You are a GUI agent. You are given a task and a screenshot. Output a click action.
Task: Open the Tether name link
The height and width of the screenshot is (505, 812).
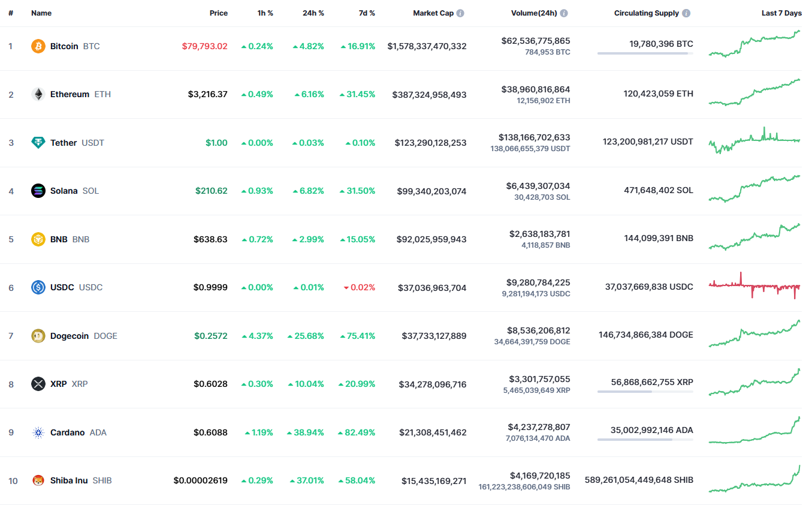64,143
